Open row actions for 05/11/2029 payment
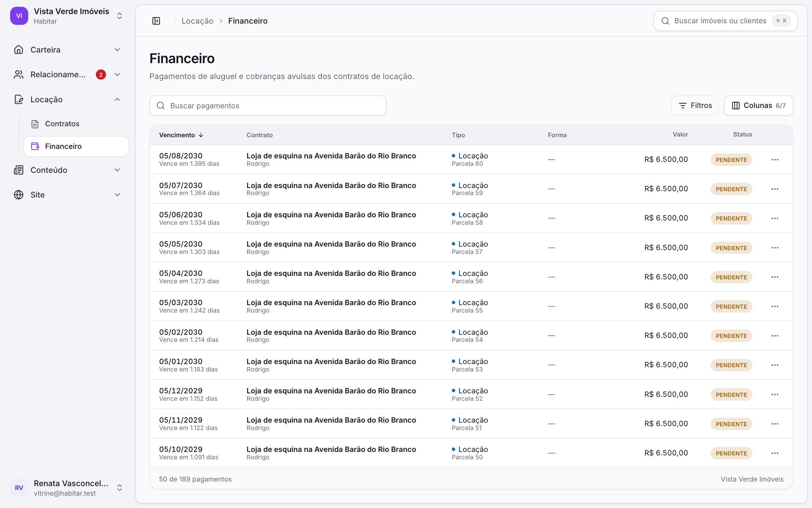The image size is (812, 508). pos(775,424)
